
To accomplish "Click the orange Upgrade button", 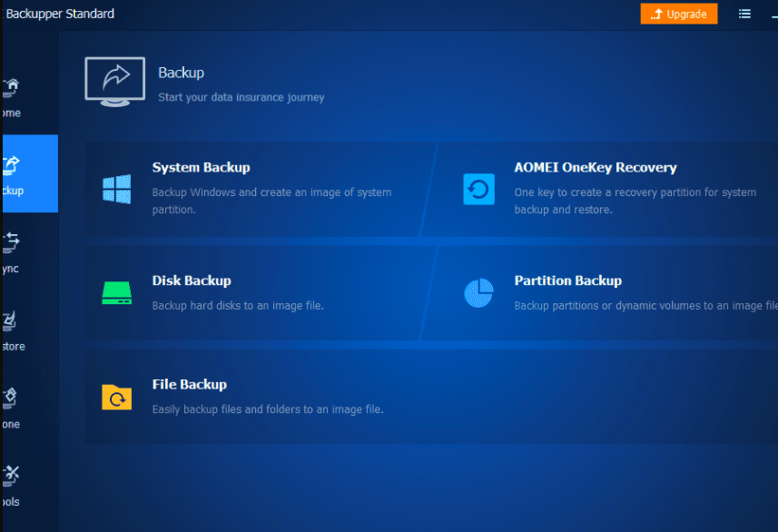I will tap(679, 14).
